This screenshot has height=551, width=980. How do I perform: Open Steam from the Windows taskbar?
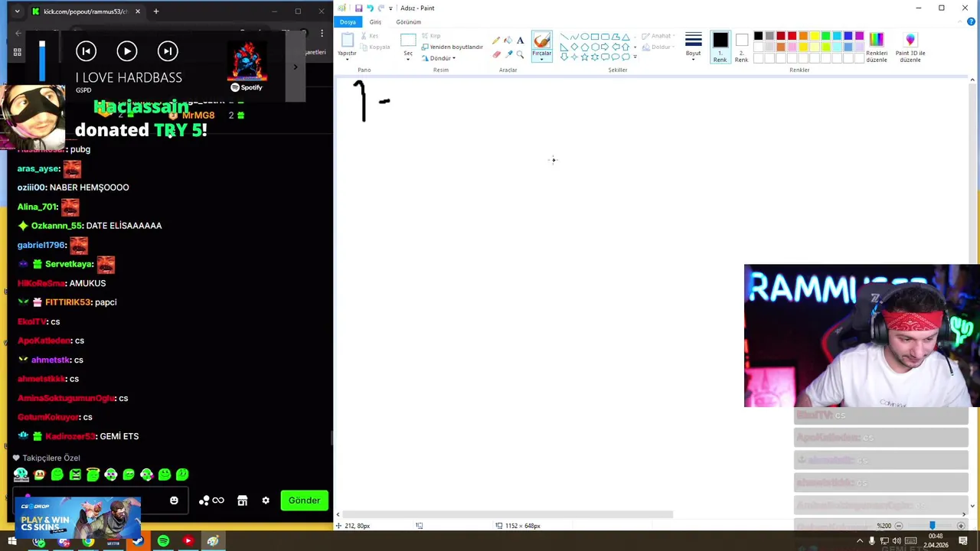click(x=138, y=542)
